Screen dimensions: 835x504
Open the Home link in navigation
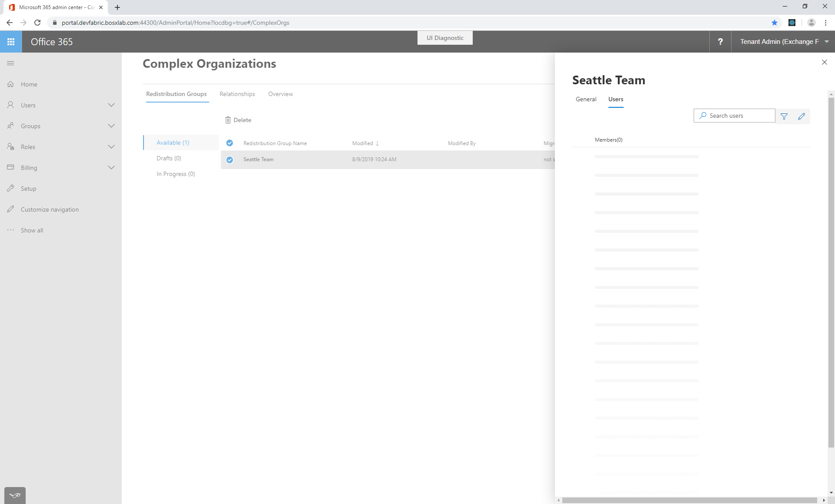click(29, 84)
